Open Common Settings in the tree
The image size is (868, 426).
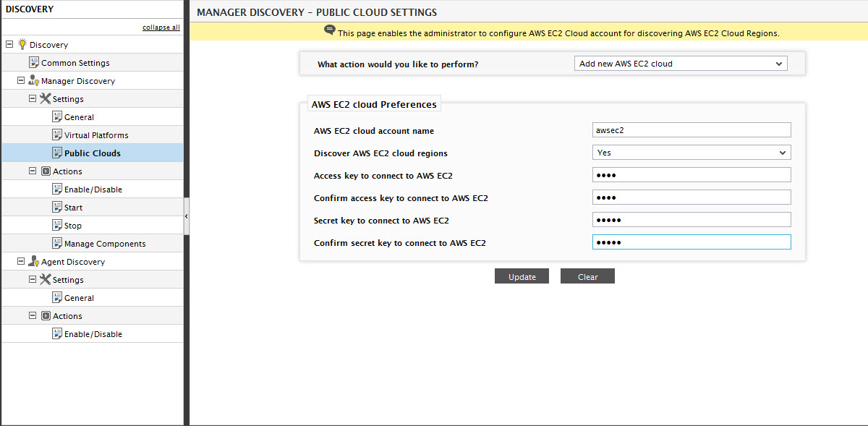point(75,63)
